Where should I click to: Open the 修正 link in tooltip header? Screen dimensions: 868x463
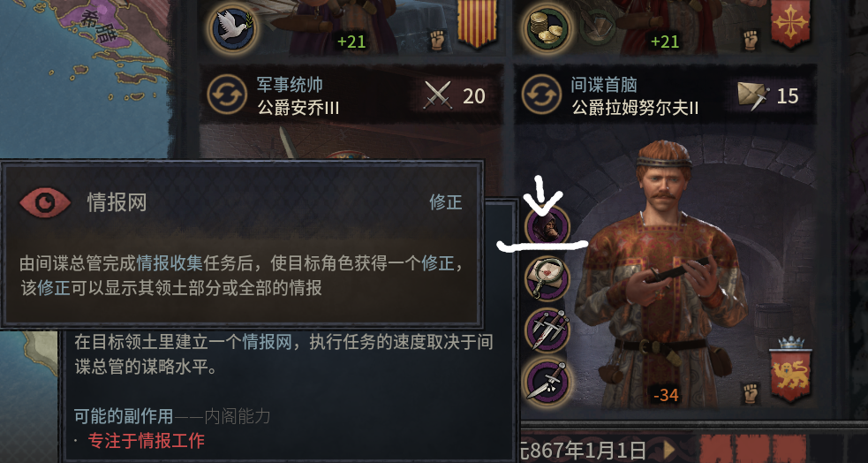446,202
